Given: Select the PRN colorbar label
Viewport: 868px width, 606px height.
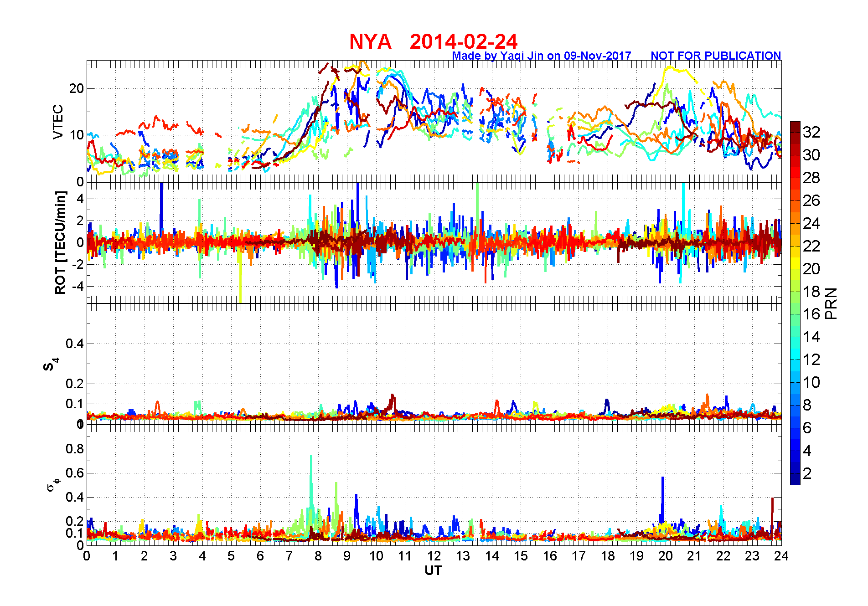Looking at the screenshot, I should pyautogui.click(x=831, y=303).
